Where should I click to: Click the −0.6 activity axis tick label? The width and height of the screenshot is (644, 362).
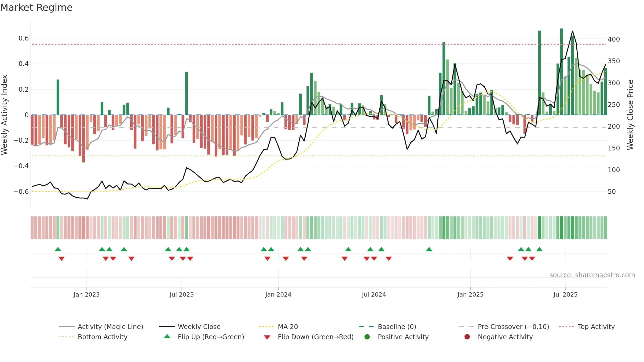pos(21,191)
